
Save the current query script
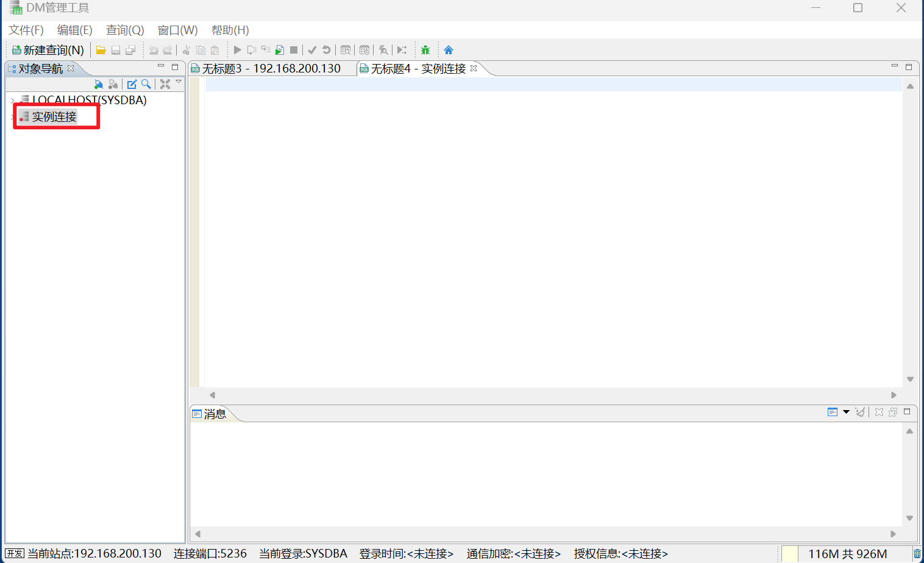tap(115, 49)
